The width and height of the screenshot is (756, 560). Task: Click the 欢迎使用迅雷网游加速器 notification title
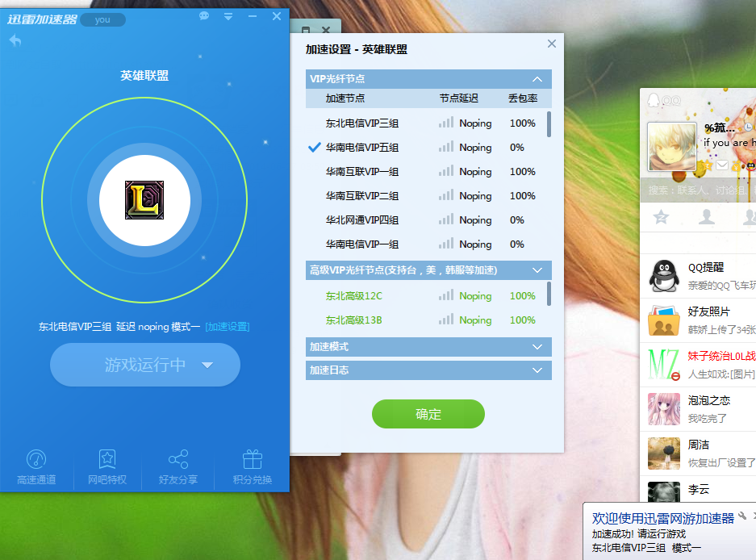(x=663, y=519)
